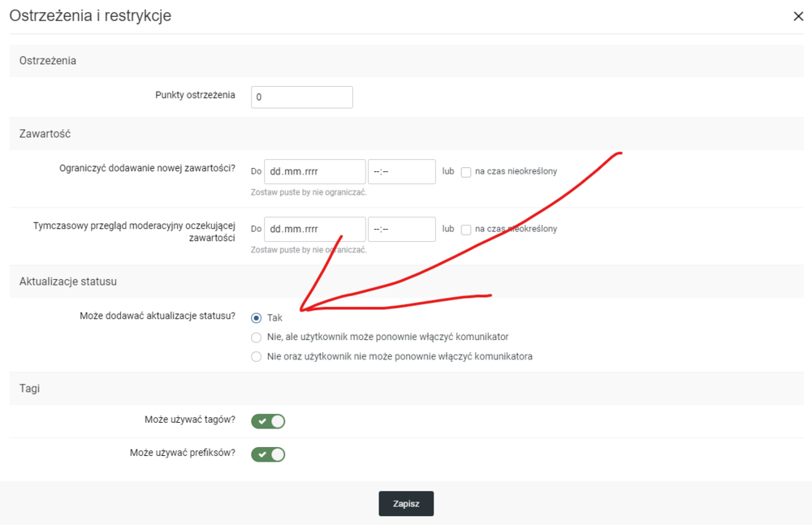The width and height of the screenshot is (812, 525).
Task: Check 'na czas nieokreślony' for moderation review
Action: (466, 230)
